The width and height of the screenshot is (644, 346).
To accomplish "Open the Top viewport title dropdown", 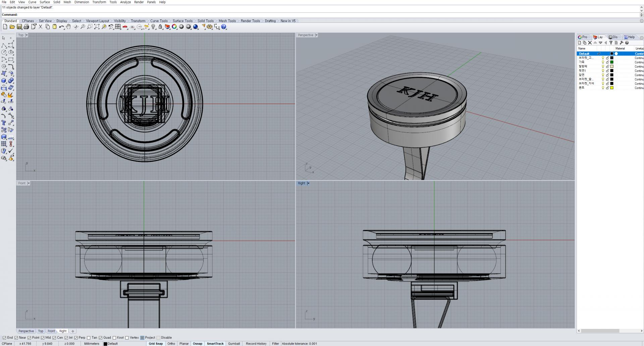I will pos(27,35).
